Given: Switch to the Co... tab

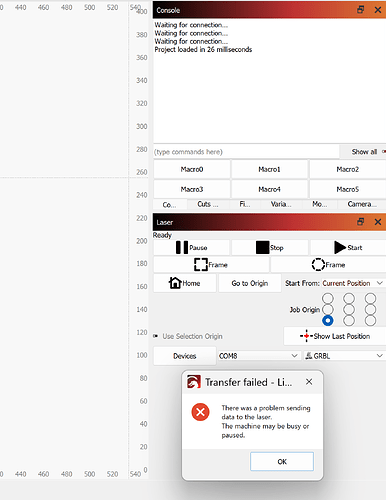Looking at the screenshot, I should tap(169, 204).
